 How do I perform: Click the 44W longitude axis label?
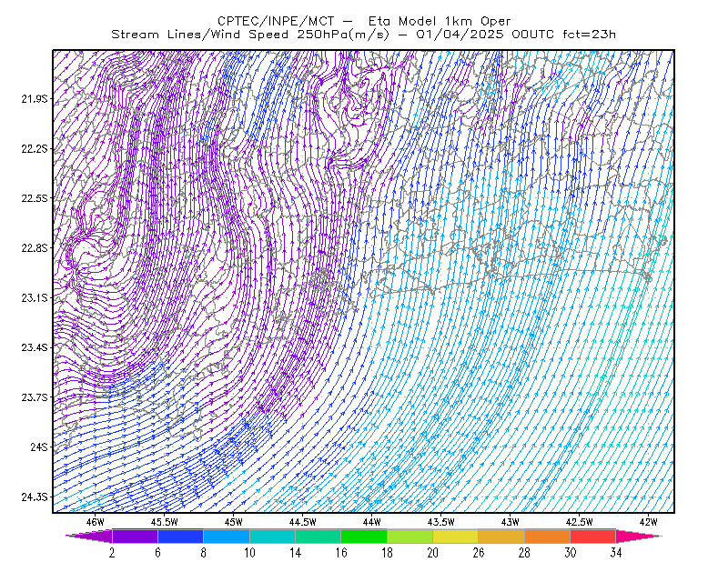coord(372,522)
